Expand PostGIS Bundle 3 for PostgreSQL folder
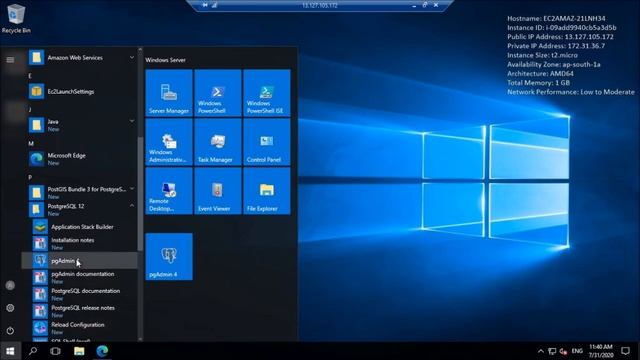 pos(79,192)
